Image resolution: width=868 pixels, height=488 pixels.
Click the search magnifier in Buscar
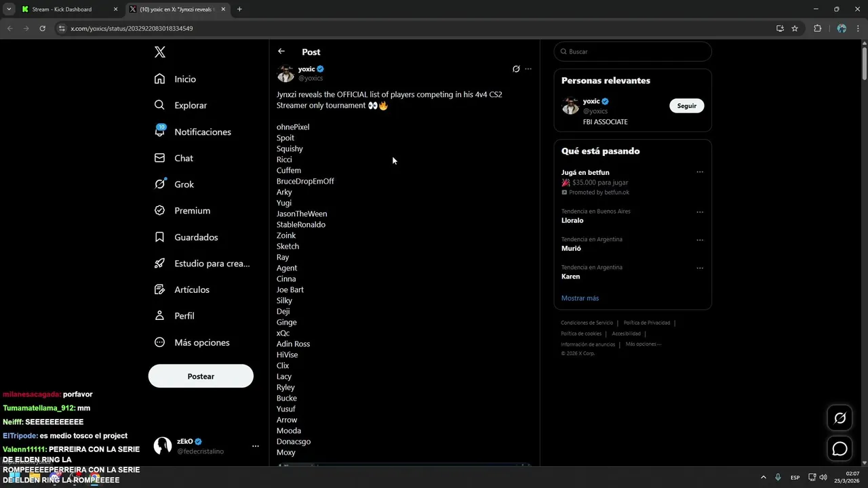[562, 52]
